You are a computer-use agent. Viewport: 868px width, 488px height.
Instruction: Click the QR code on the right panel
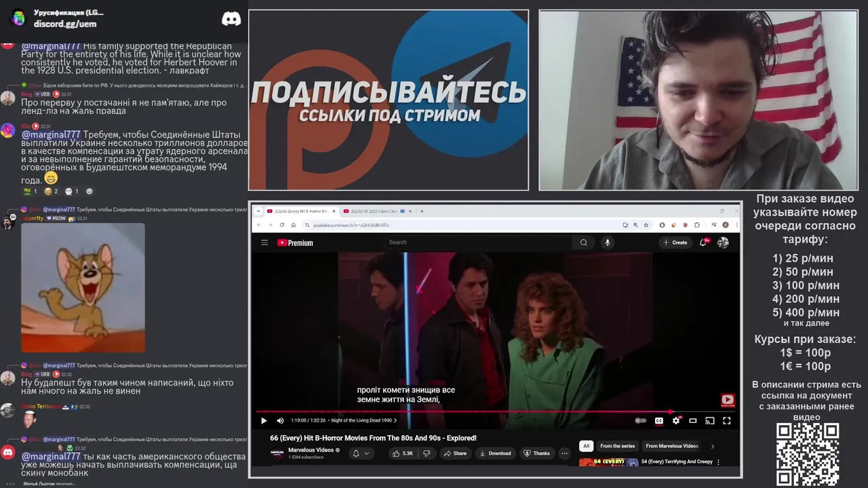click(x=808, y=455)
